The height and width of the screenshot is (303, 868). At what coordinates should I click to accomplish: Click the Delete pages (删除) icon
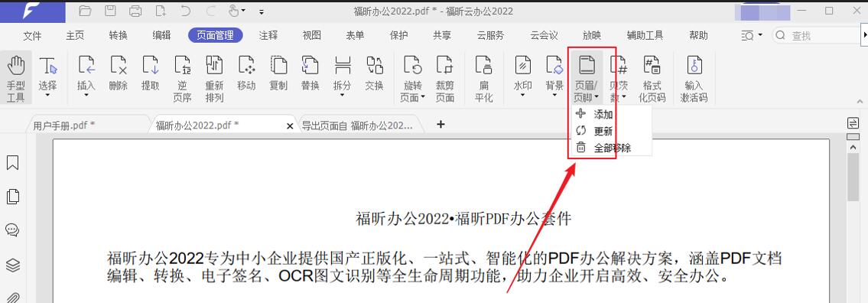click(119, 66)
